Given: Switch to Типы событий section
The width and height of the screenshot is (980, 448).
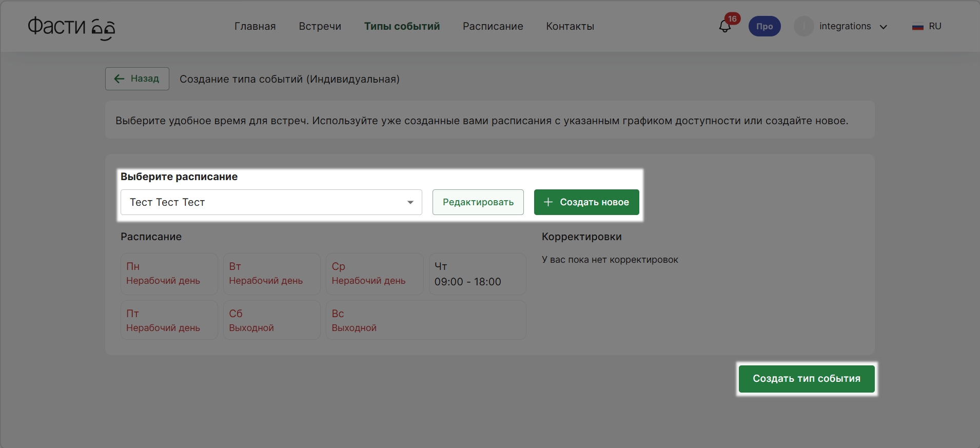Looking at the screenshot, I should click(x=402, y=27).
